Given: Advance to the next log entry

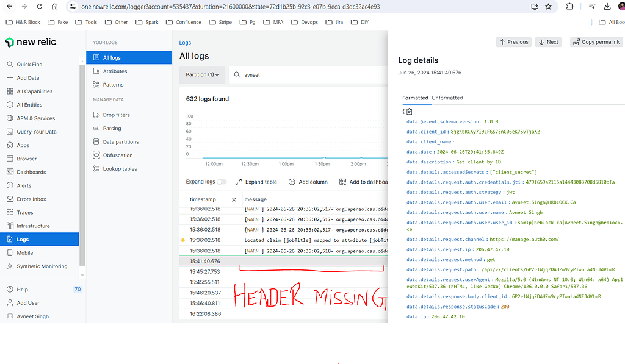Looking at the screenshot, I should (548, 41).
